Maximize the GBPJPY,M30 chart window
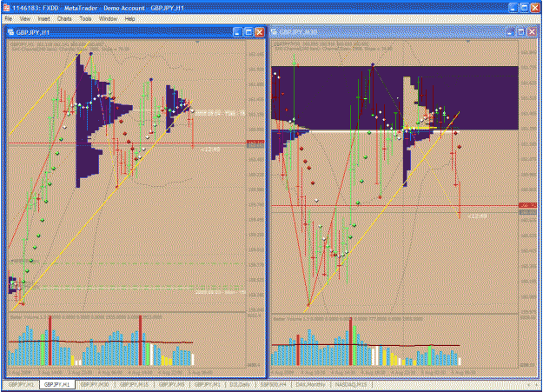This screenshot has height=392, width=543. 521,32
